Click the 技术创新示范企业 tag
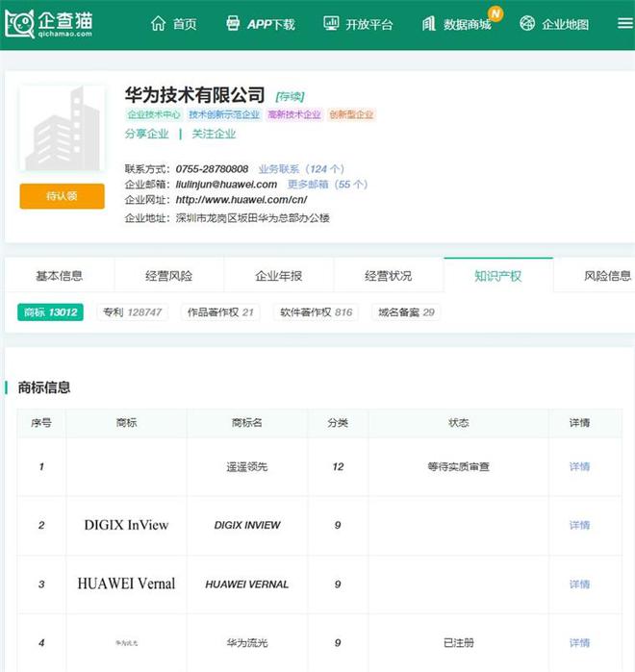This screenshot has height=672, width=635. (x=224, y=114)
